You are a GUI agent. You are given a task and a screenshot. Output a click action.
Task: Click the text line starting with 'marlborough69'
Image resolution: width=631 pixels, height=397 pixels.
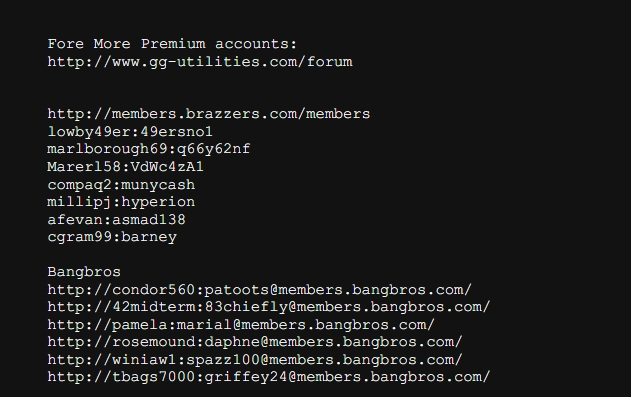148,149
